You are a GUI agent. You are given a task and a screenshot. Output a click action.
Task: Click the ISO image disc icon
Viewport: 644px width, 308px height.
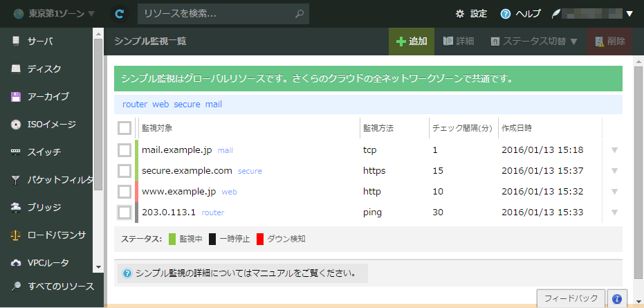pyautogui.click(x=16, y=125)
